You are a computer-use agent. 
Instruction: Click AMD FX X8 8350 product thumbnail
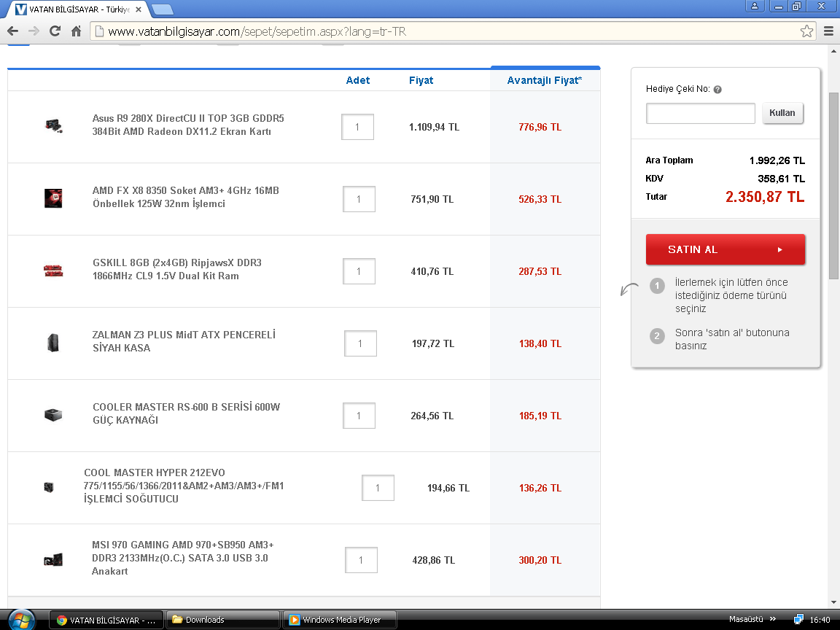point(53,198)
